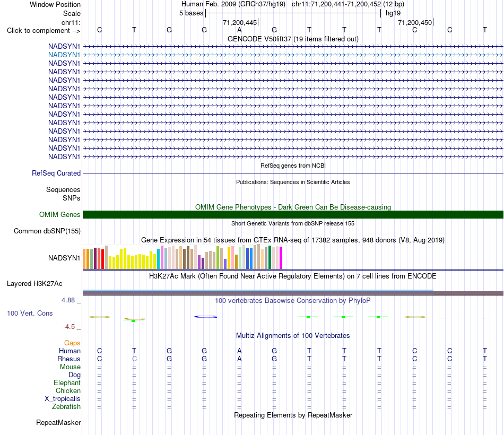The image size is (504, 435).
Task: Click the -4.5 PhyloP lower scale value
Action: (x=69, y=327)
